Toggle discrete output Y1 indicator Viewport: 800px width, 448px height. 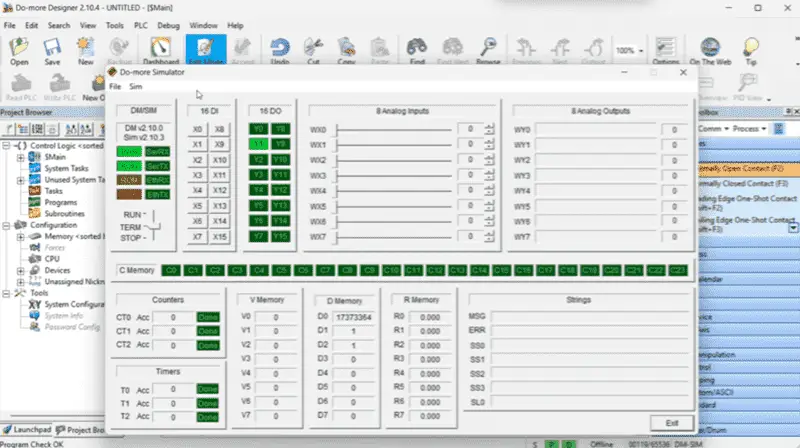259,144
